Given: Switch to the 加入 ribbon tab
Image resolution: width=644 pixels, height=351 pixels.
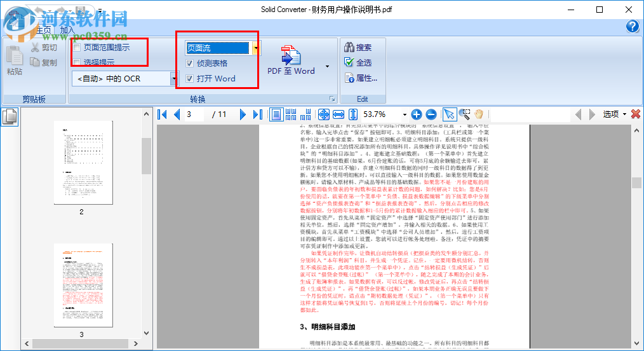Looking at the screenshot, I should coord(67,30).
